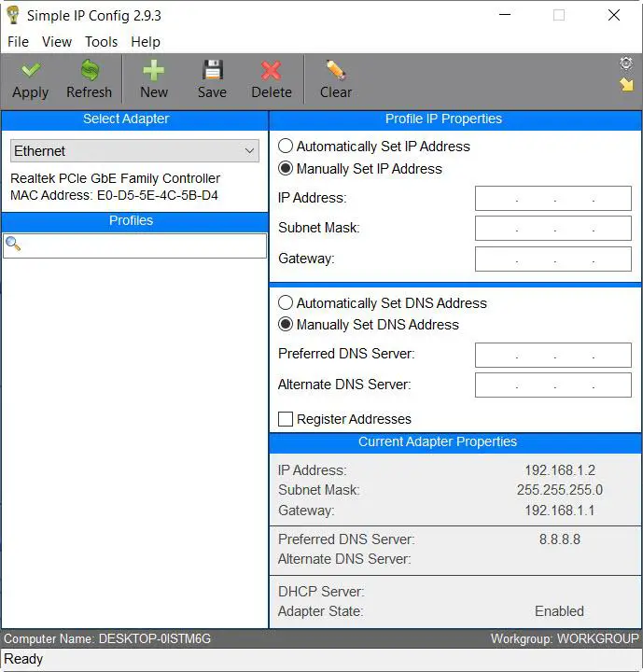Click the yellow arrow icon below the gear
This screenshot has width=643, height=672.
[x=627, y=84]
